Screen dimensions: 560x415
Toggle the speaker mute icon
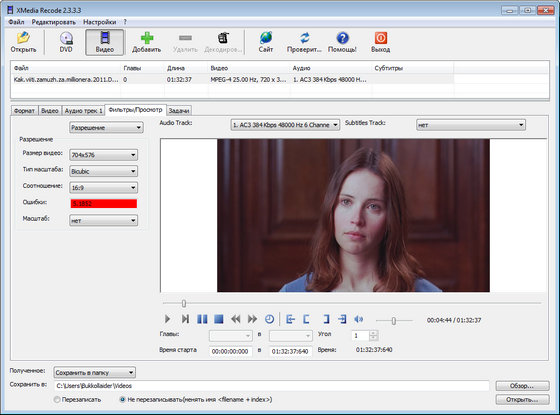pyautogui.click(x=359, y=319)
